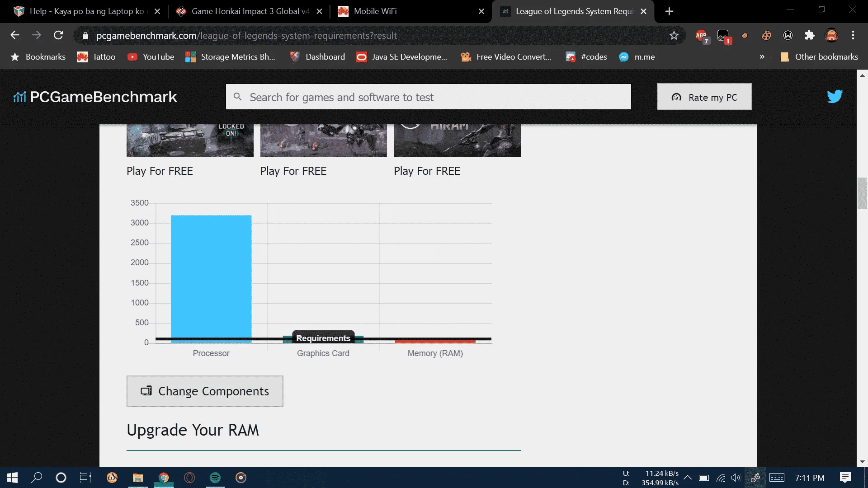The width and height of the screenshot is (868, 488).
Task: Go to PCGameBenchmark home via logo
Action: coord(95,97)
